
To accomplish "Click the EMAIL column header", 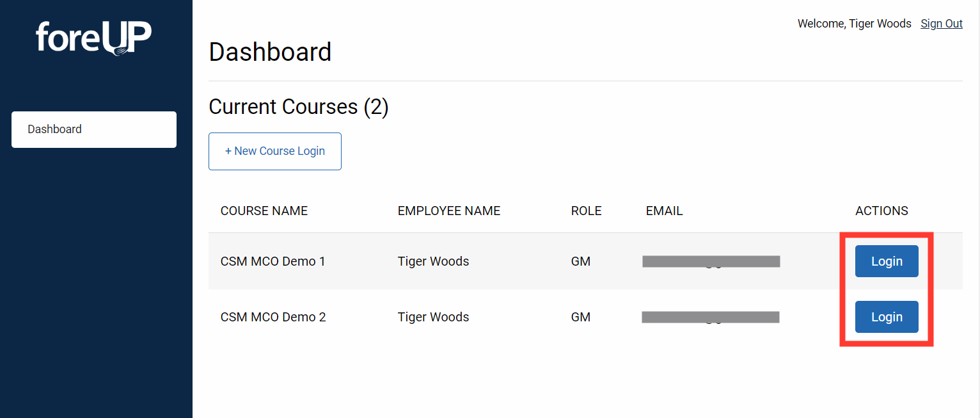I will click(x=664, y=211).
